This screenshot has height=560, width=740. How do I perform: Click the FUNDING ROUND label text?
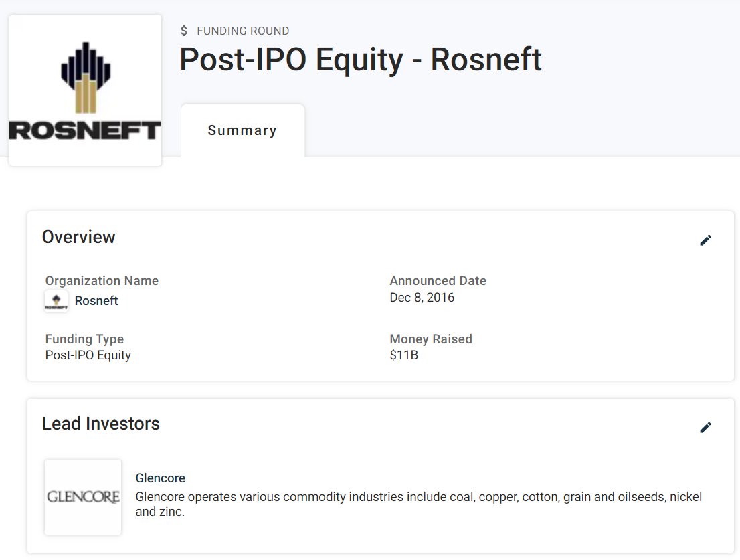coord(243,31)
